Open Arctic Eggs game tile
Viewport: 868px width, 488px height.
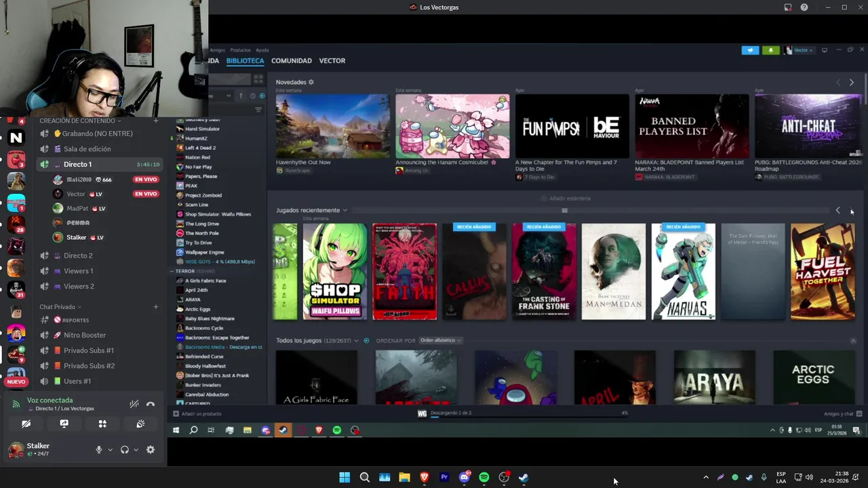coord(814,377)
